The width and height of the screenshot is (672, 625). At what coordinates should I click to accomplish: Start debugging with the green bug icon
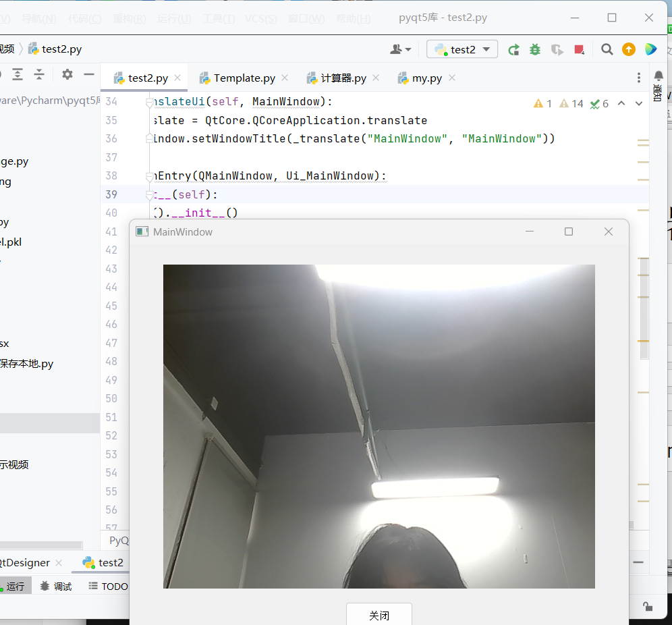click(535, 50)
